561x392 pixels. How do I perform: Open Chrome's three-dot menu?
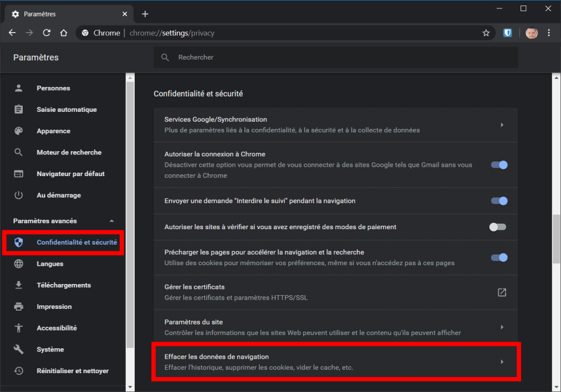point(549,33)
